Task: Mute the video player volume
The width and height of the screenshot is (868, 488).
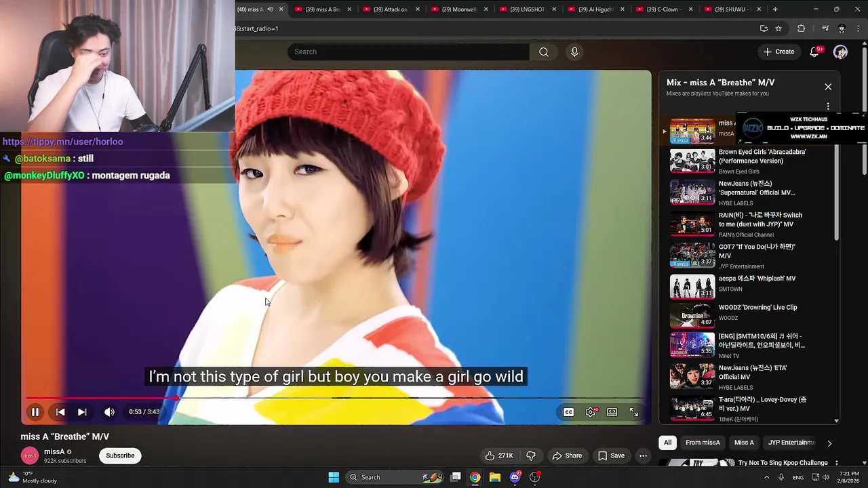Action: (109, 412)
